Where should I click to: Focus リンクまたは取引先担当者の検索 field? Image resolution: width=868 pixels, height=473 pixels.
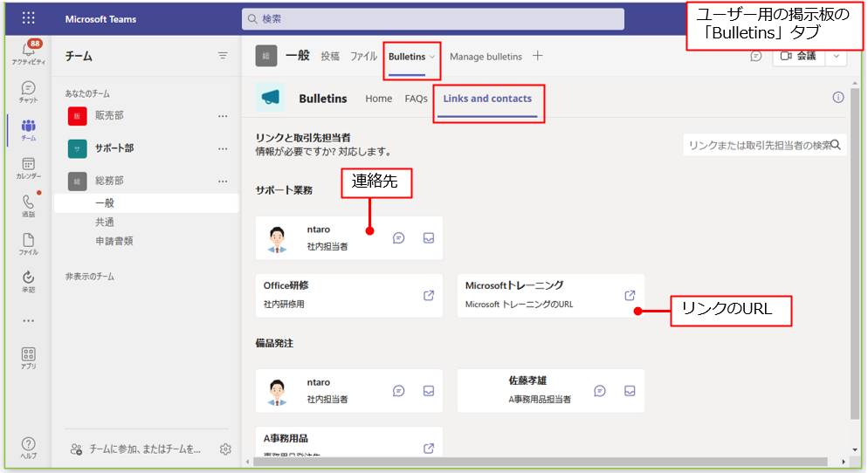point(764,145)
